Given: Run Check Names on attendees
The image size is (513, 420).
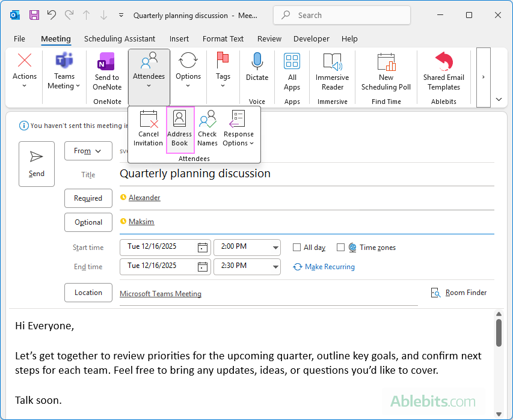Looking at the screenshot, I should click(207, 129).
